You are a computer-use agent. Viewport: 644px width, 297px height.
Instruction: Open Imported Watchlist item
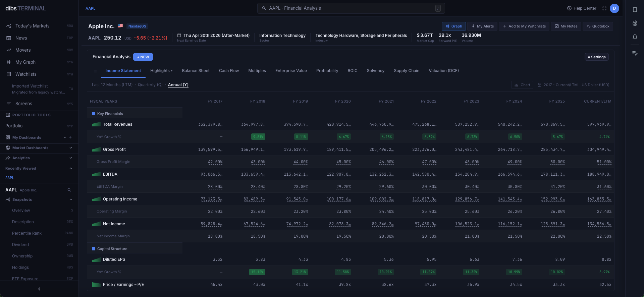point(39,89)
